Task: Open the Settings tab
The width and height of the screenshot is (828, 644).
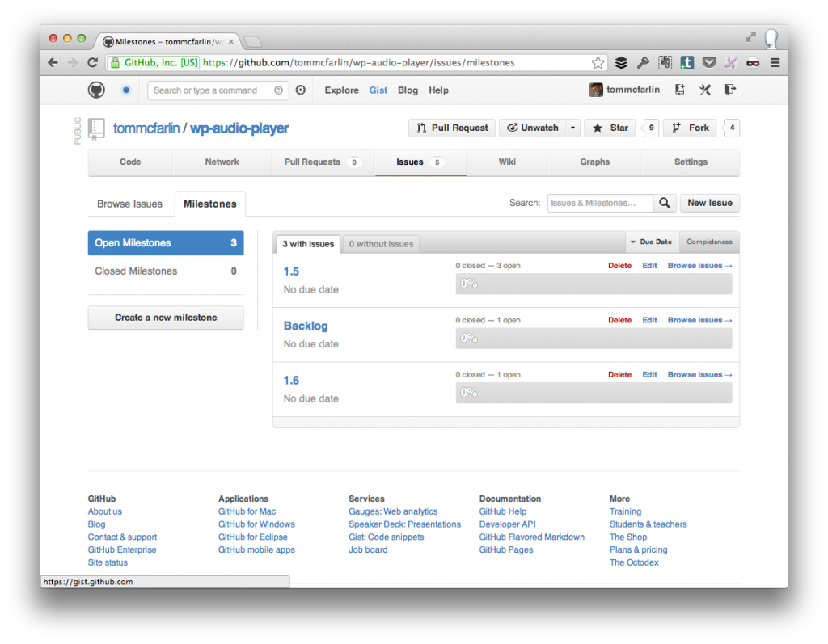Action: click(x=691, y=162)
